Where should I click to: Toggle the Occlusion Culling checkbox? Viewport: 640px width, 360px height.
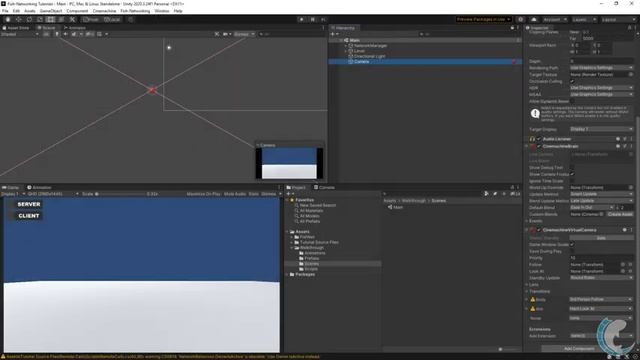572,81
